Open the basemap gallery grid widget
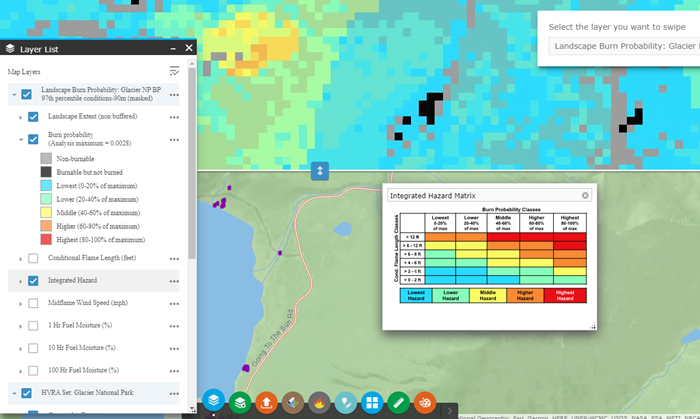The image size is (700, 419). pyautogui.click(x=372, y=403)
